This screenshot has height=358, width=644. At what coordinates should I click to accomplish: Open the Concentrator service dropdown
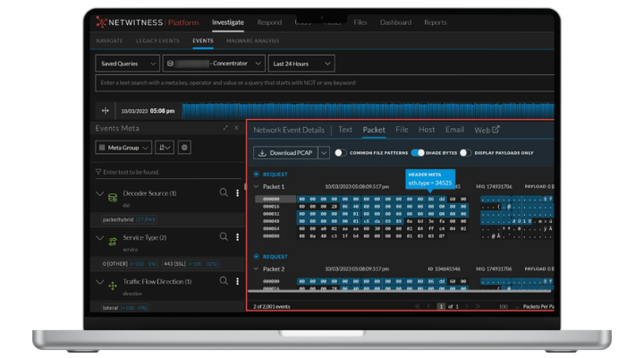click(x=214, y=64)
